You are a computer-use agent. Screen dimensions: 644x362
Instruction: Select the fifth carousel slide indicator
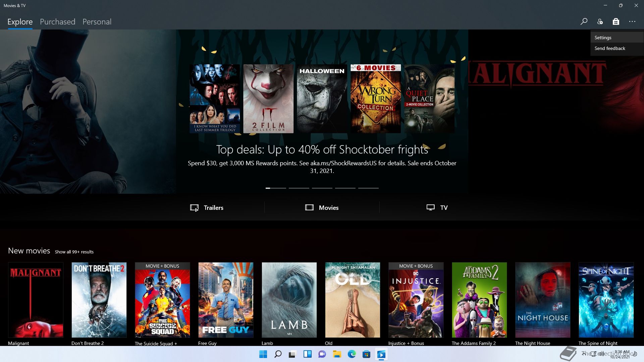(x=368, y=188)
